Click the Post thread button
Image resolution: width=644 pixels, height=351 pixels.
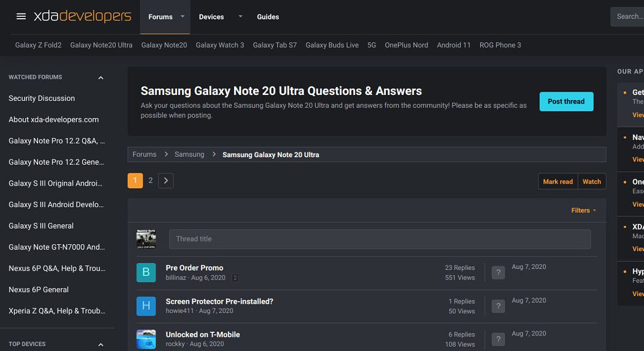click(566, 101)
